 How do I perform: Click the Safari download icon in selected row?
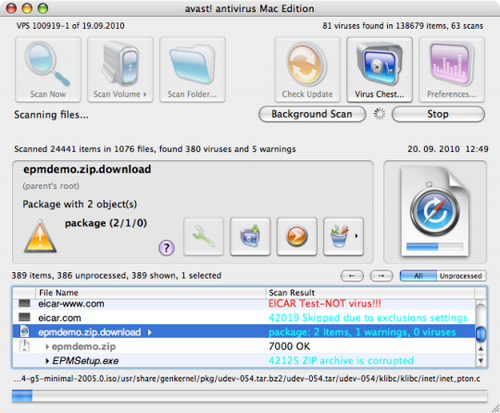click(x=24, y=332)
